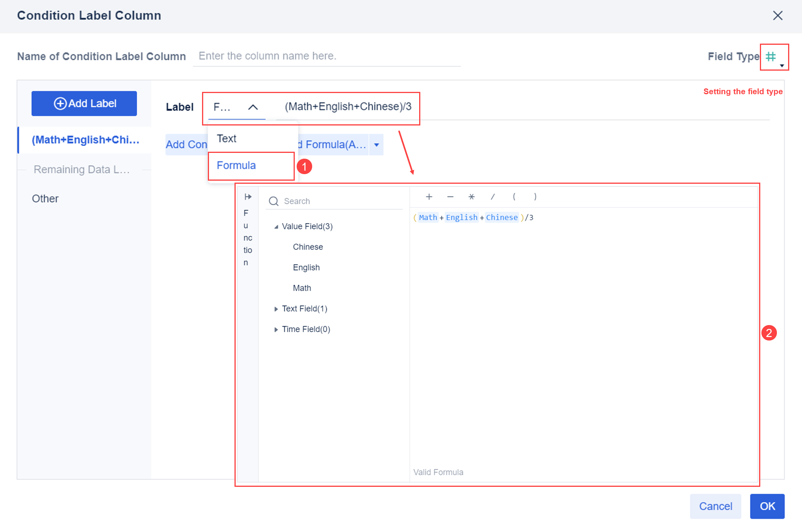Screen dimensions: 802x532
Task: Collapse the Function panel sidebar
Action: [247, 197]
